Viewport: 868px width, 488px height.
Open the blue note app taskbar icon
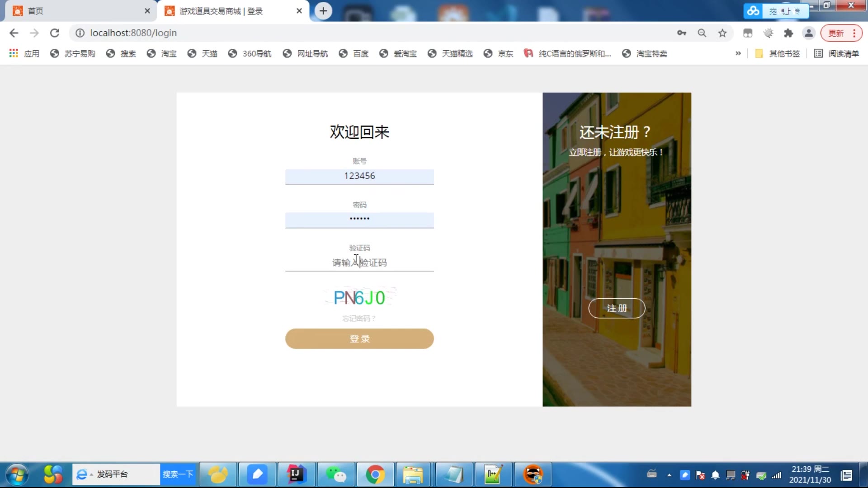click(x=257, y=474)
